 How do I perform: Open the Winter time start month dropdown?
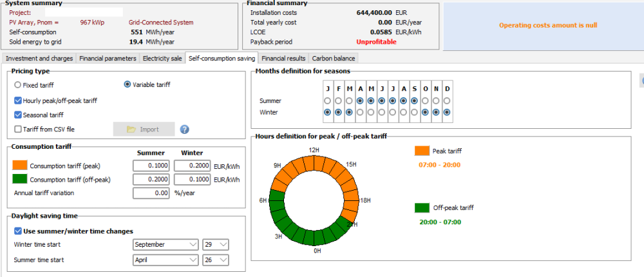click(x=166, y=245)
